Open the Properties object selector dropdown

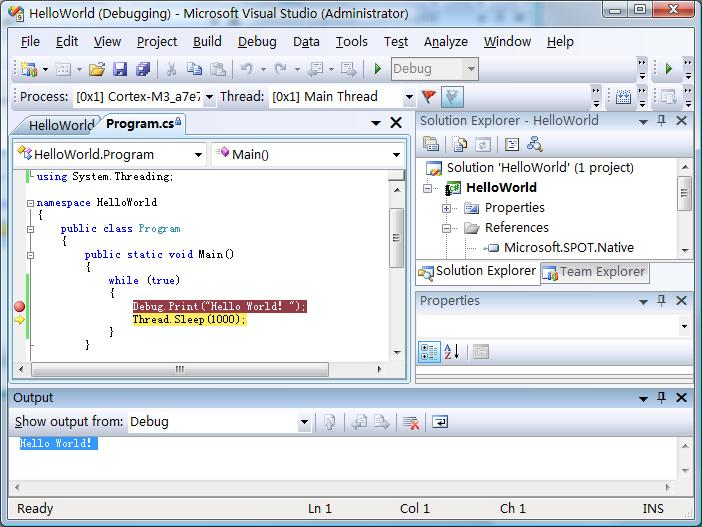(684, 326)
